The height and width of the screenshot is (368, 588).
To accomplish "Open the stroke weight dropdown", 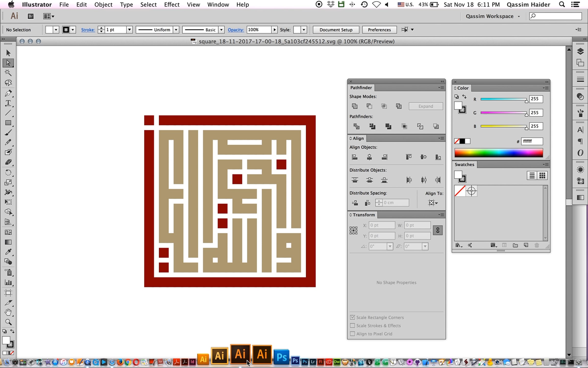I will (129, 30).
